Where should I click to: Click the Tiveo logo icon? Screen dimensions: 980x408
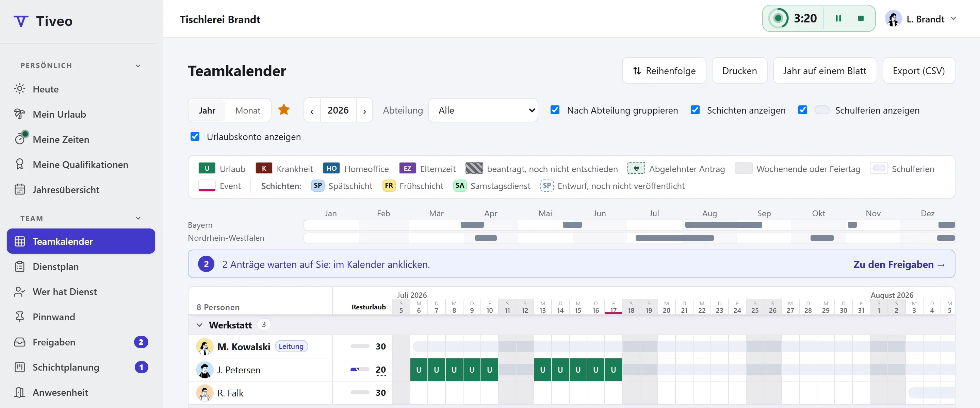tap(21, 21)
